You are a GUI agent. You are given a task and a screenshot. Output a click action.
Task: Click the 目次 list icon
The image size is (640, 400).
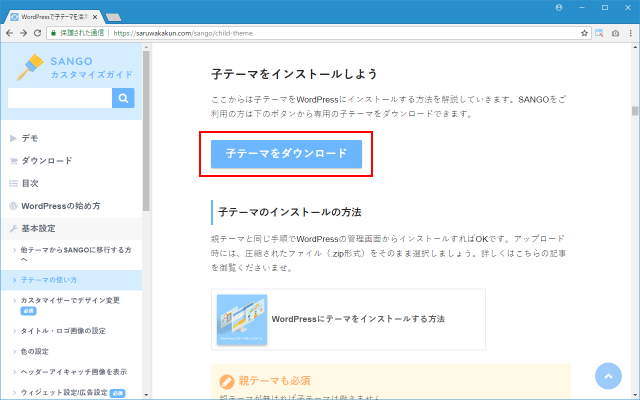point(13,183)
